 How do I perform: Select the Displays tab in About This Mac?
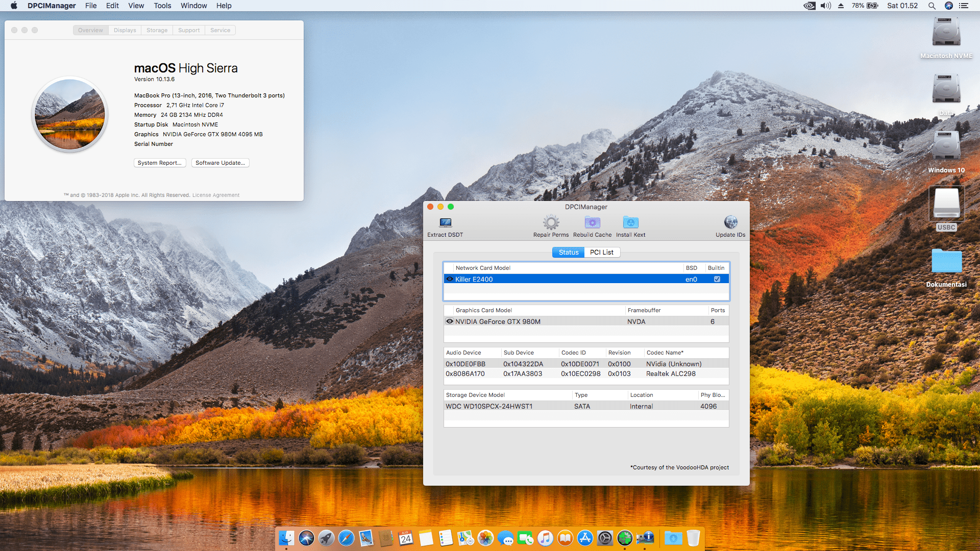(125, 30)
